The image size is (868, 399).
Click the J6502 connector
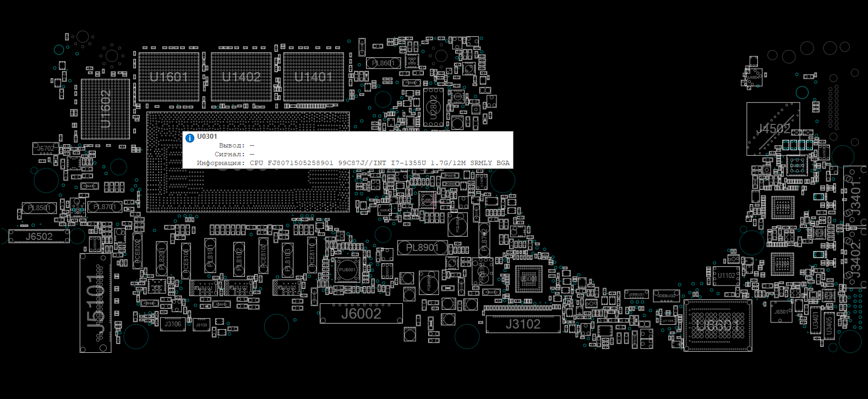[39, 237]
